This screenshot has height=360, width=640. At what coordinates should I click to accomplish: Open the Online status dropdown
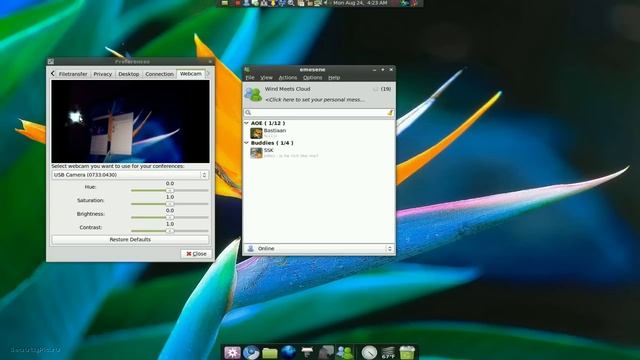(319, 248)
